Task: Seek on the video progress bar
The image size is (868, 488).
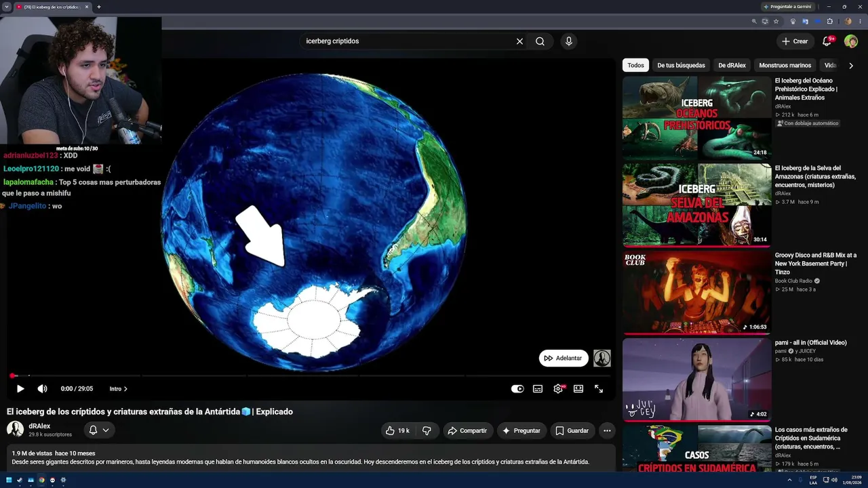Action: (x=312, y=375)
